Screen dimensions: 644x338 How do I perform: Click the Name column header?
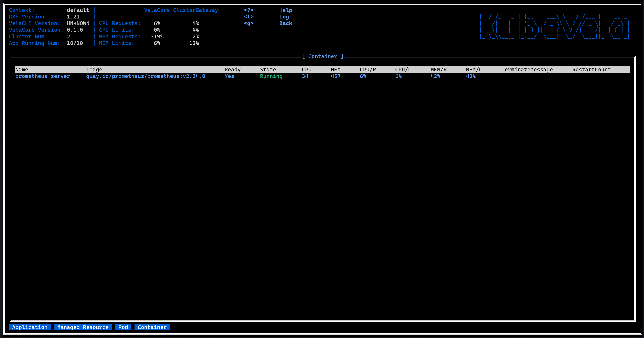[22, 69]
